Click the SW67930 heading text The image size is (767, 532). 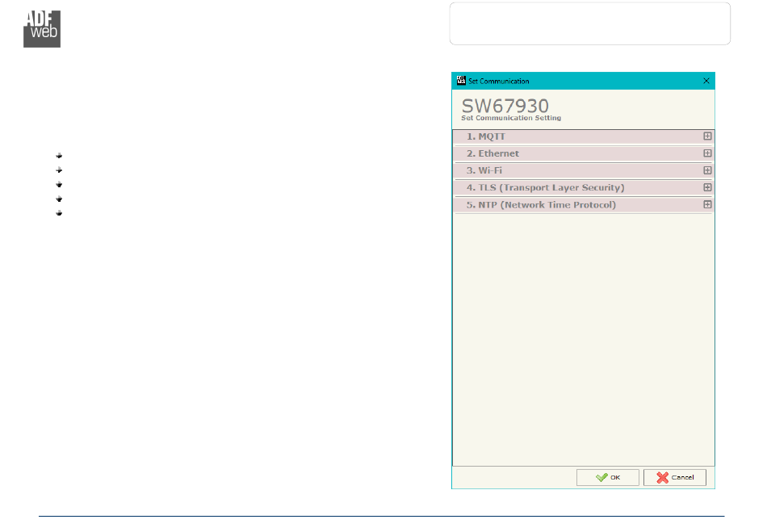505,106
